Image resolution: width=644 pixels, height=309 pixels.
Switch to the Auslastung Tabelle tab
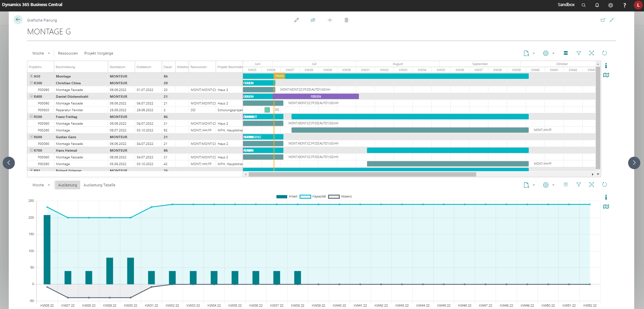click(99, 185)
